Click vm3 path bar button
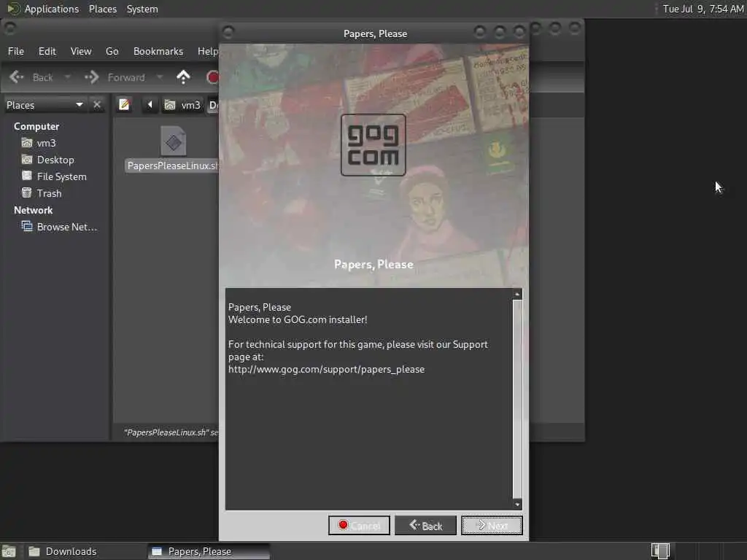 [182, 105]
